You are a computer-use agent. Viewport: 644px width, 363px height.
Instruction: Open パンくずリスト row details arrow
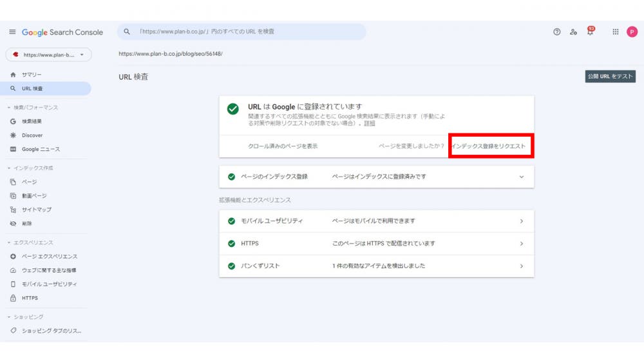click(x=521, y=266)
